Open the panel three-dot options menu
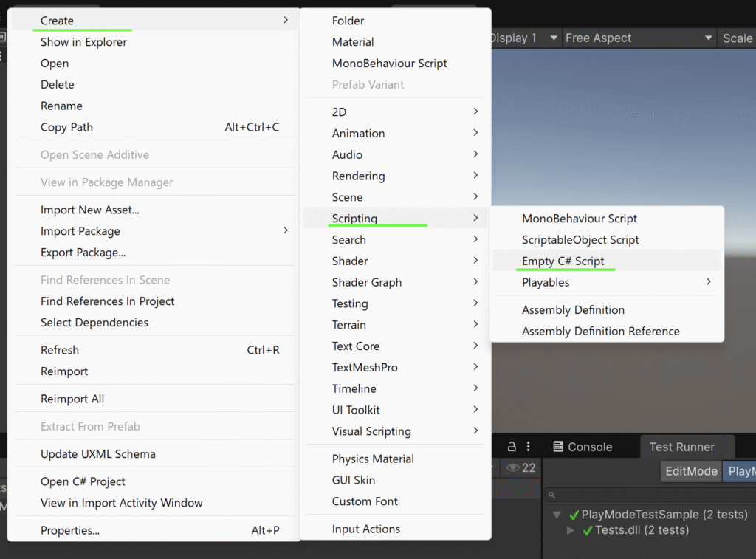Screen dimensions: 756x559 point(529,447)
